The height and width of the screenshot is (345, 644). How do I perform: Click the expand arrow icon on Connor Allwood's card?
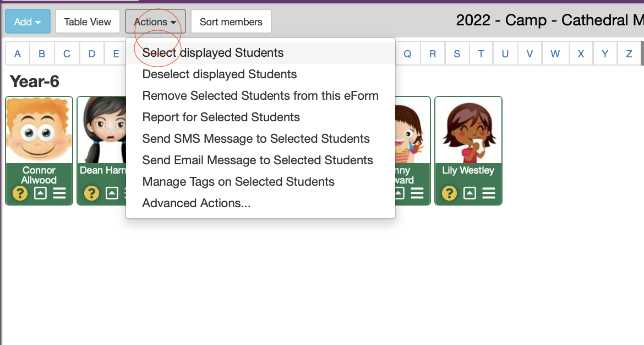click(x=40, y=193)
